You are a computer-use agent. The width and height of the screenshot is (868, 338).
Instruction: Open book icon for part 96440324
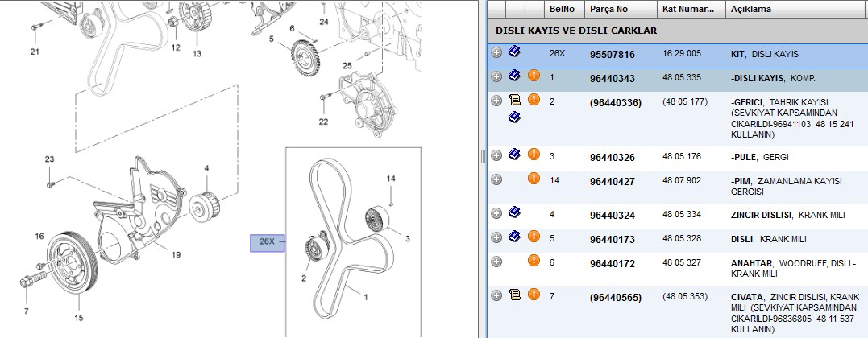pos(514,212)
